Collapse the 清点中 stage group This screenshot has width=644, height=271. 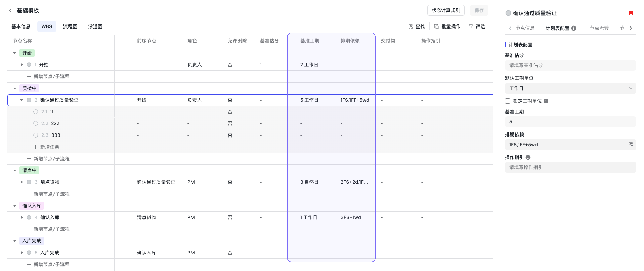[15, 170]
